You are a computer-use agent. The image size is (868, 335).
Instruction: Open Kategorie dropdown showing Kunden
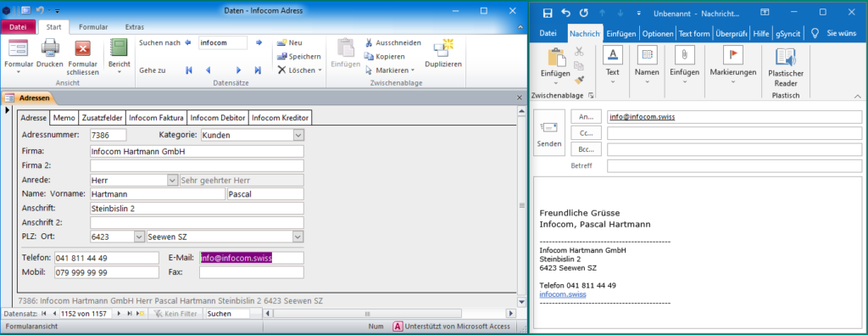pos(298,135)
